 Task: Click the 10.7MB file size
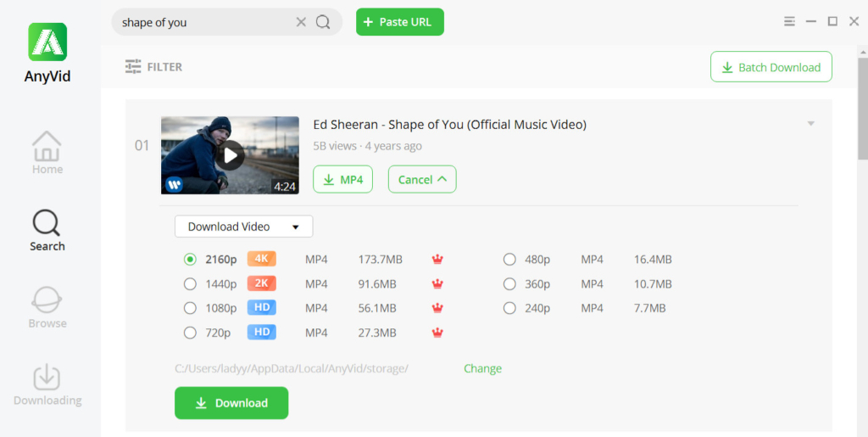point(653,283)
